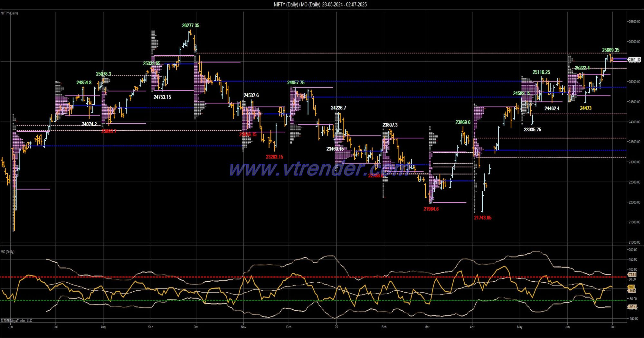Click the Apr label on time axis
Image resolution: width=644 pixels, height=338 pixels.
(x=472, y=327)
